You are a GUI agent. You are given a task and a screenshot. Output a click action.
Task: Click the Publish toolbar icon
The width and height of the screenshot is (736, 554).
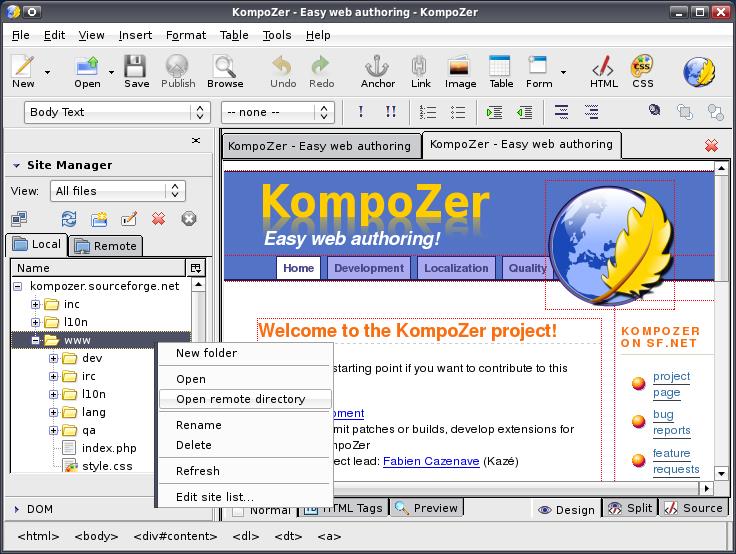pos(178,71)
